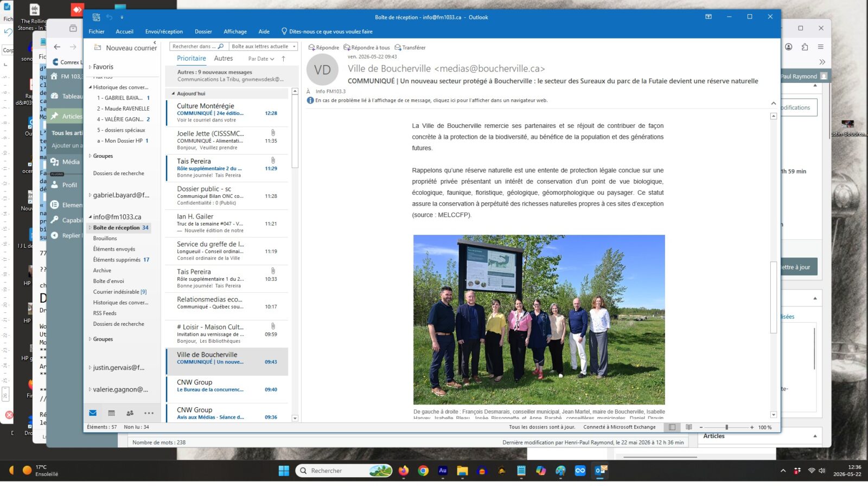Click the Windows Start button
Image resolution: width=868 pixels, height=488 pixels.
tap(284, 471)
